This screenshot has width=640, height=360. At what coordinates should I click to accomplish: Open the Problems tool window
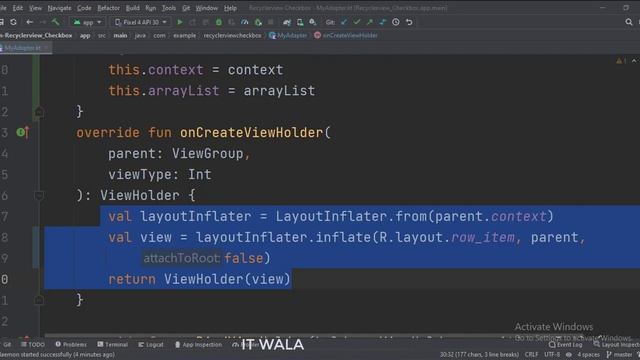pyautogui.click(x=71, y=345)
